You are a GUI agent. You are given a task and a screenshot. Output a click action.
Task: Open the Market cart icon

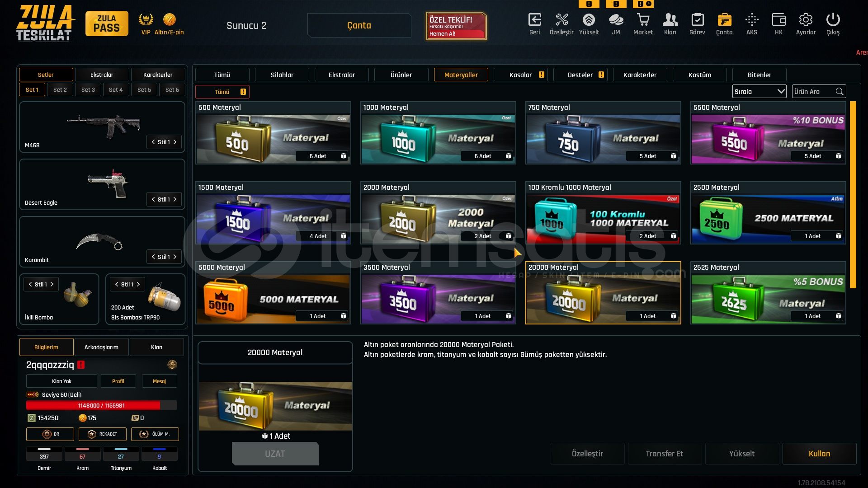[643, 20]
